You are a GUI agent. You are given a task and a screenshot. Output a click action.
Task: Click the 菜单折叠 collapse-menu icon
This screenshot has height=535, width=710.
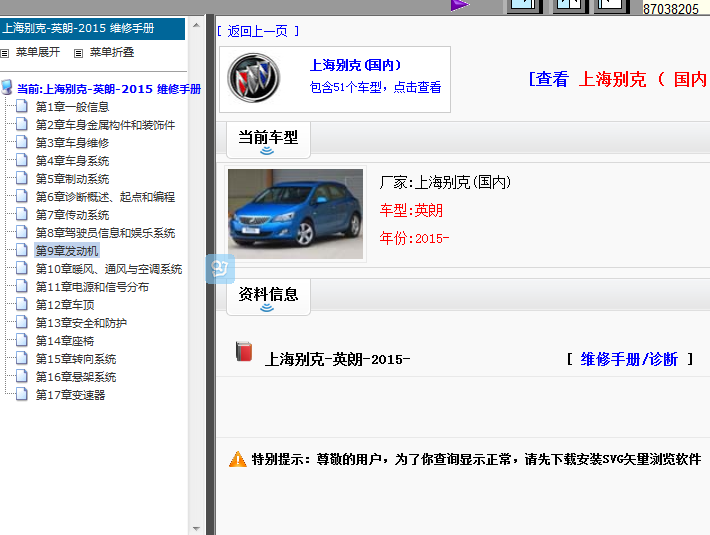coord(78,53)
